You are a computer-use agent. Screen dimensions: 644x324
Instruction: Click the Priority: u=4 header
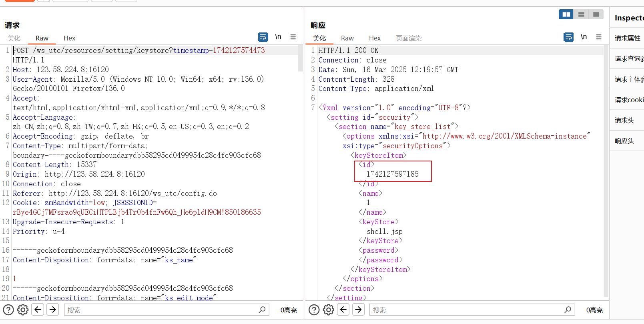[x=39, y=231]
